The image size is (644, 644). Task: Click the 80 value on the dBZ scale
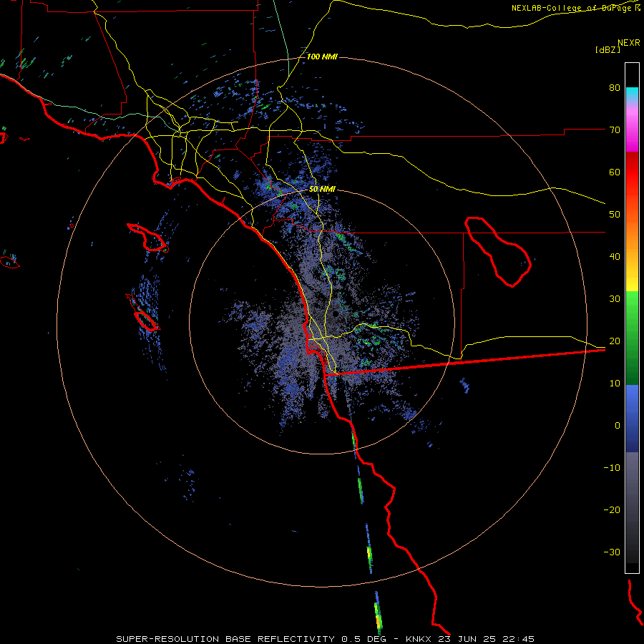click(x=615, y=87)
